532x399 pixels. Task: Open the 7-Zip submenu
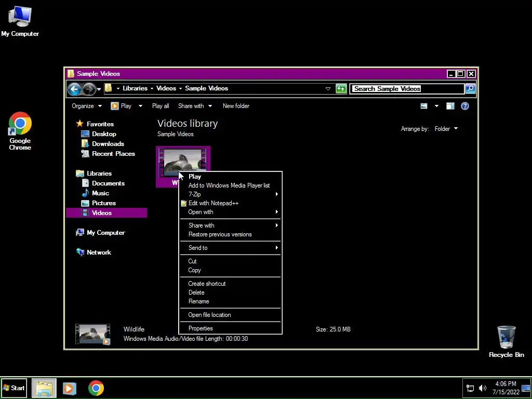click(x=230, y=194)
